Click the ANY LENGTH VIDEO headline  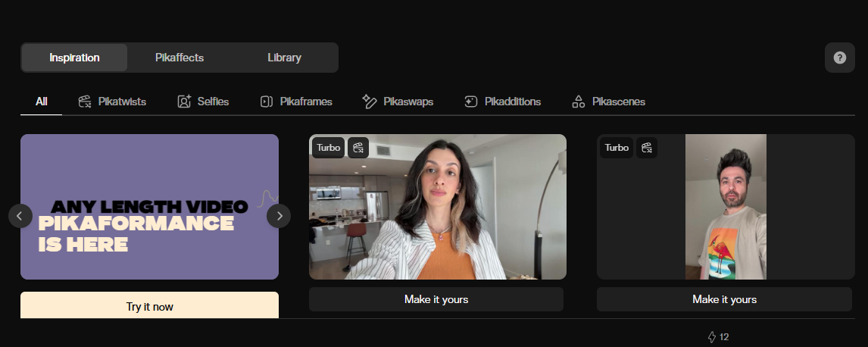[x=149, y=206]
